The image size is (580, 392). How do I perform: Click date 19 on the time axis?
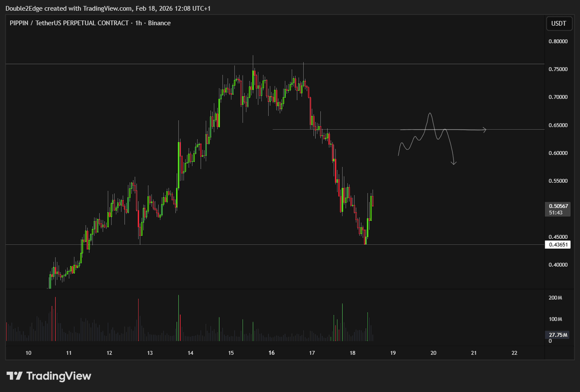(393, 353)
